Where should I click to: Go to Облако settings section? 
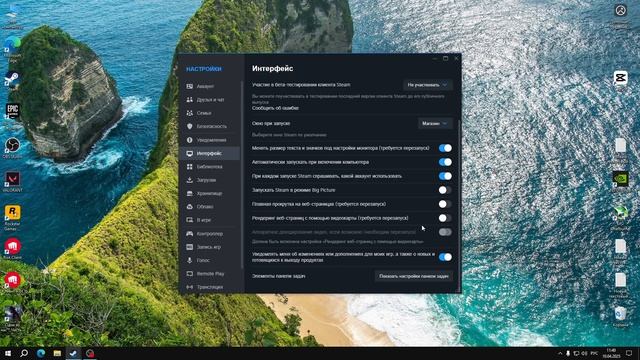210,207
